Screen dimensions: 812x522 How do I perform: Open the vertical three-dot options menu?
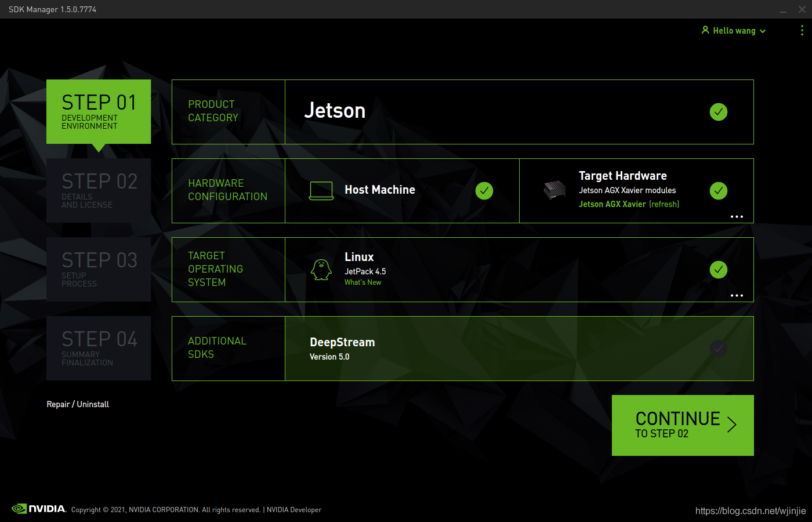click(802, 30)
